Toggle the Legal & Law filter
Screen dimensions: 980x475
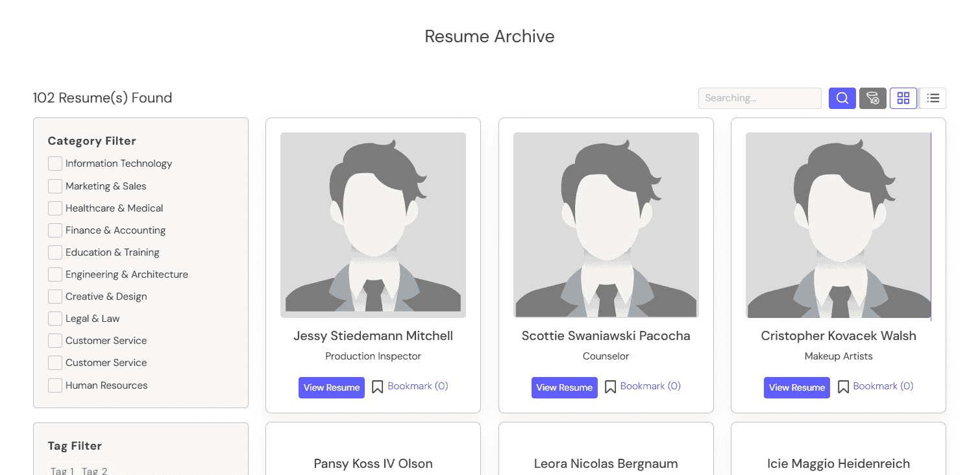click(x=55, y=319)
